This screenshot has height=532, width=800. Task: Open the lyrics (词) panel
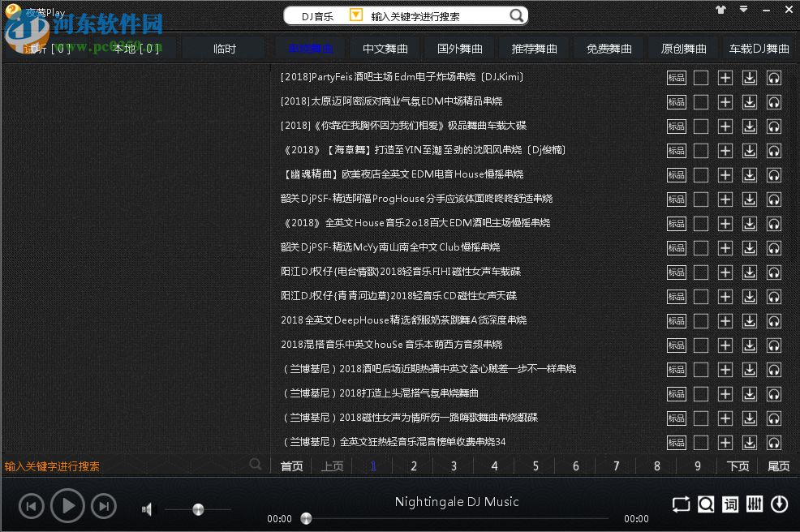[x=729, y=504]
